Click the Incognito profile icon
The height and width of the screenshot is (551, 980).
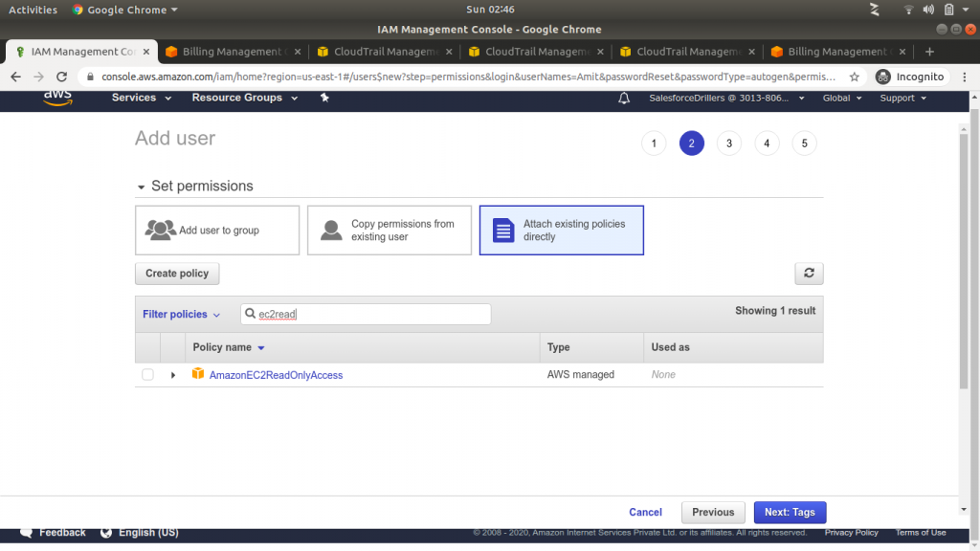point(882,77)
